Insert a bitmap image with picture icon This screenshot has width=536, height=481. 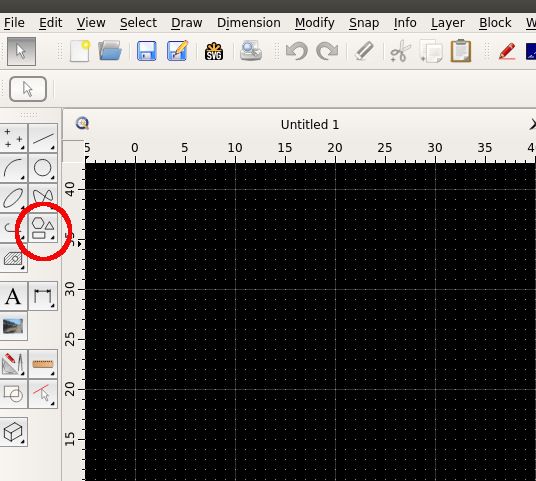13,326
